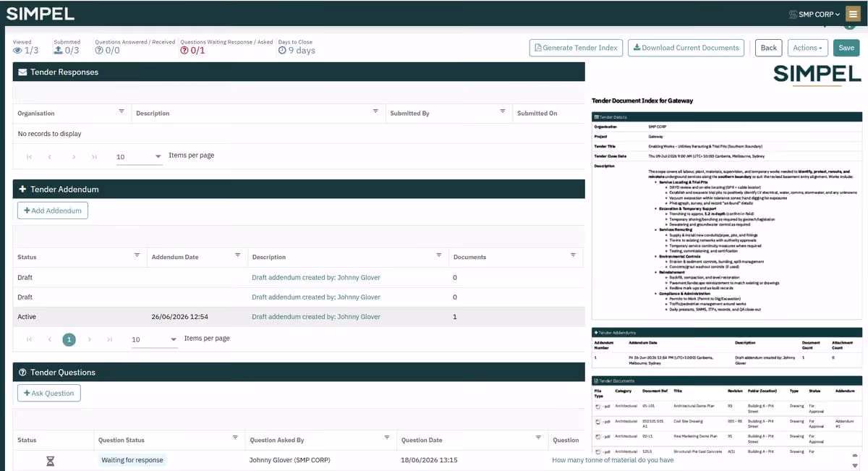Go to first page in Tender Addendum pager

tap(29, 339)
